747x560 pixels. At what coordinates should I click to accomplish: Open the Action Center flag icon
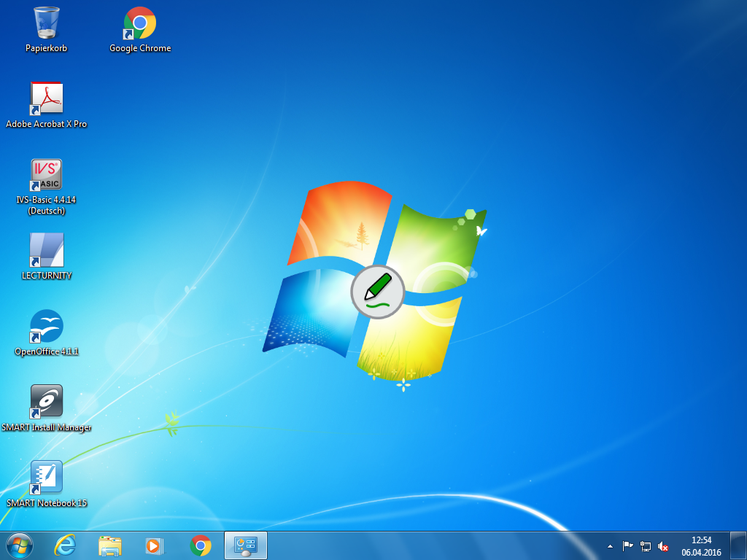point(627,546)
